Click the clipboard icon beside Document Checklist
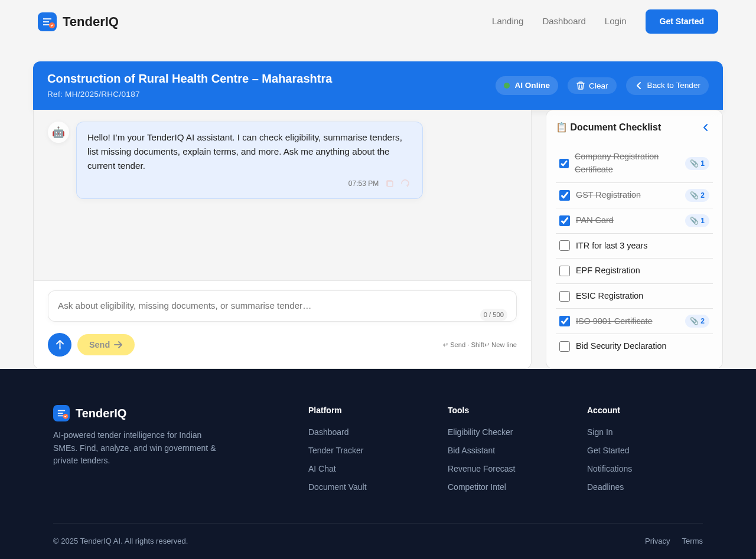Image resolution: width=756 pixels, height=559 pixels. pos(562,128)
